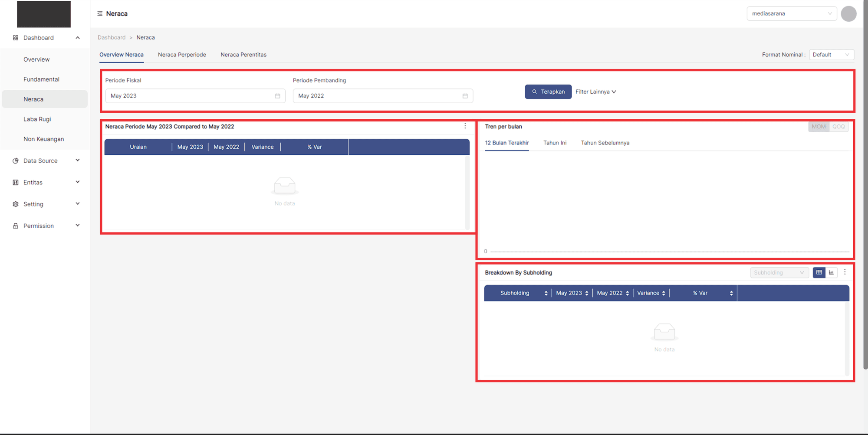Open calendar icon in Periode Pembanding field
Screen dimensions: 868x435
click(x=465, y=96)
